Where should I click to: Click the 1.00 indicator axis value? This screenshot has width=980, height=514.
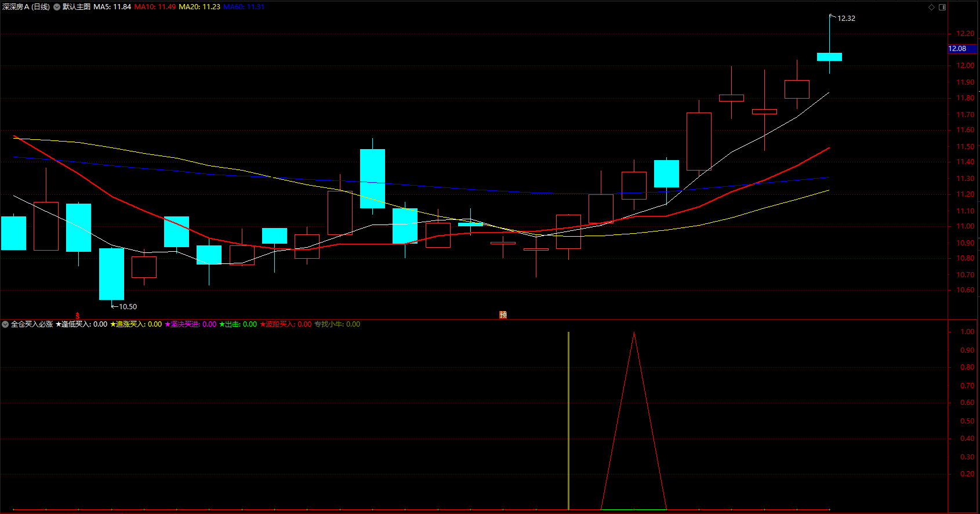coord(967,332)
